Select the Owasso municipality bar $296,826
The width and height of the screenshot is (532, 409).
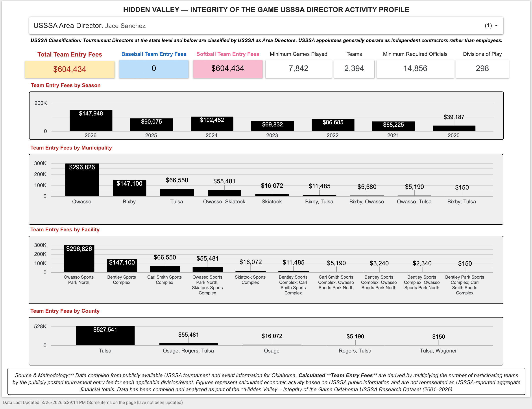(82, 180)
